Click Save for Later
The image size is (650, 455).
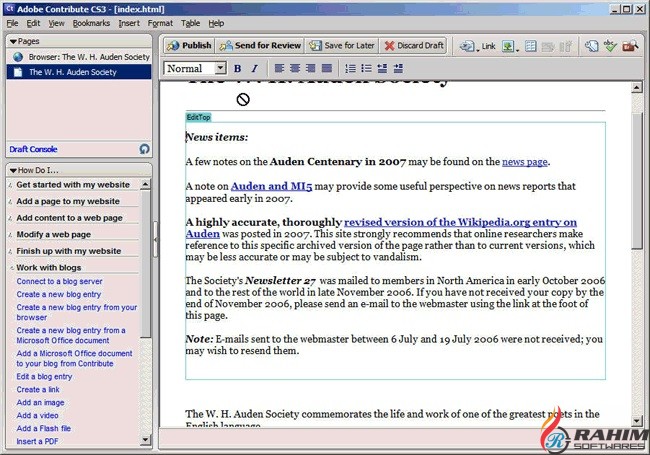pyautogui.click(x=342, y=46)
